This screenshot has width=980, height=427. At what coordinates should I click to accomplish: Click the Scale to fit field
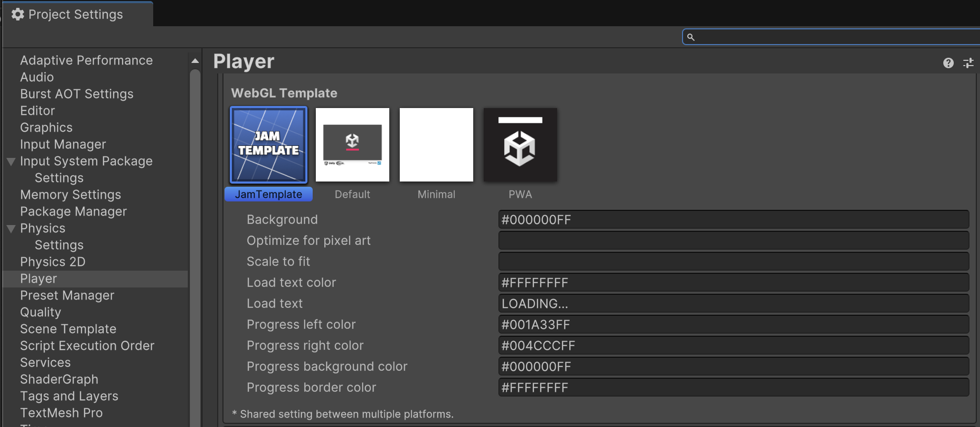733,262
